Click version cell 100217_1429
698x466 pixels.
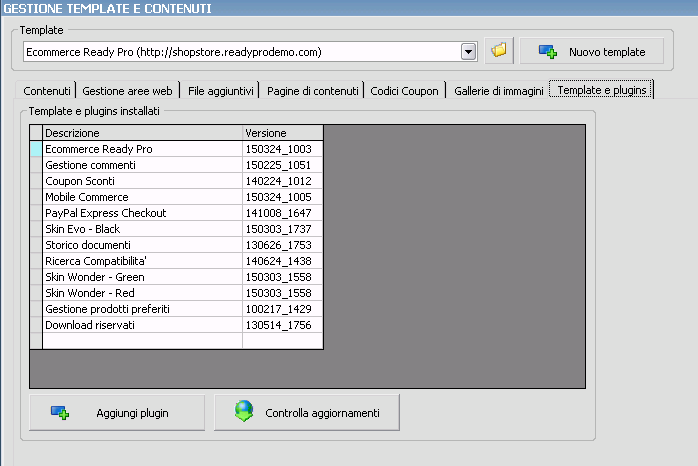coord(283,309)
